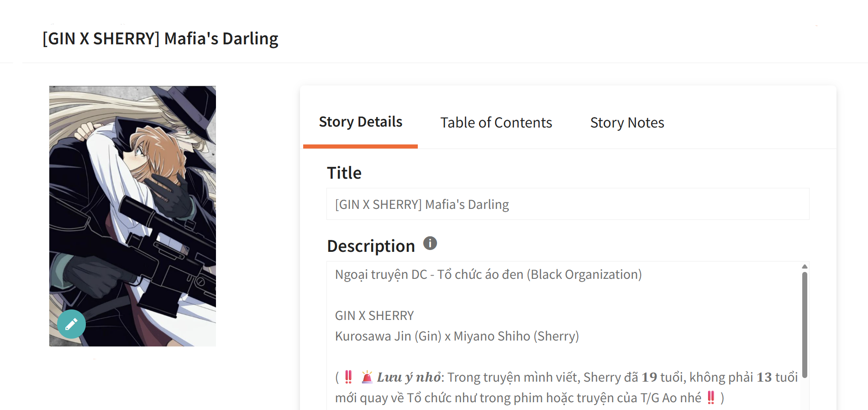Click the pencil edit icon on cover

point(71,324)
